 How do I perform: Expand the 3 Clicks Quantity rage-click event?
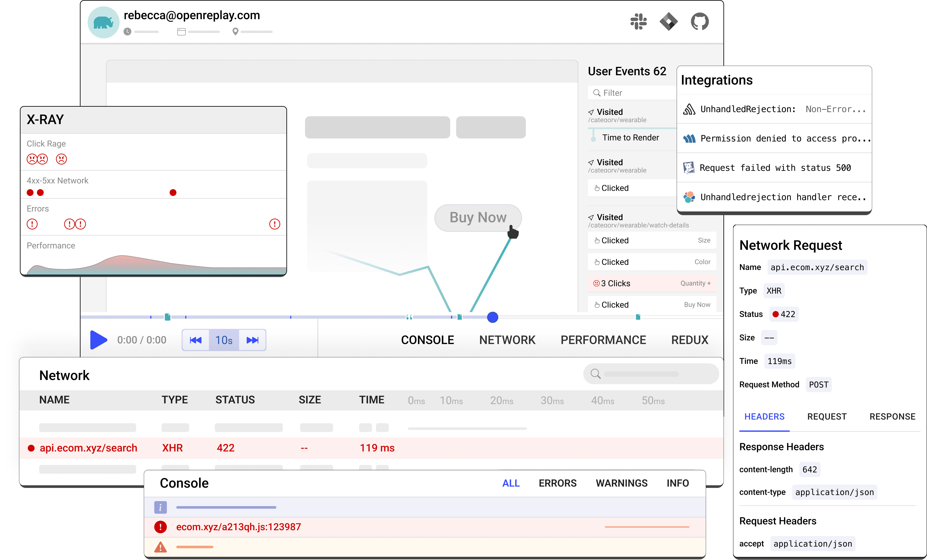pyautogui.click(x=652, y=283)
